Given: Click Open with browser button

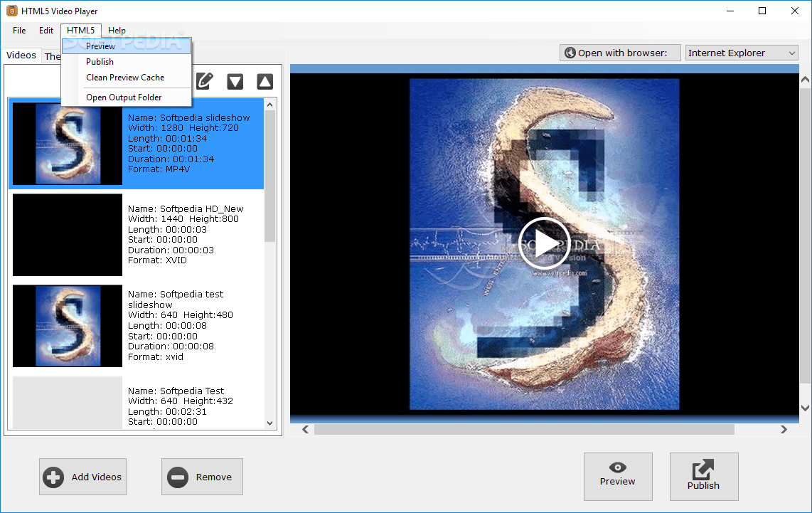Looking at the screenshot, I should pos(620,53).
